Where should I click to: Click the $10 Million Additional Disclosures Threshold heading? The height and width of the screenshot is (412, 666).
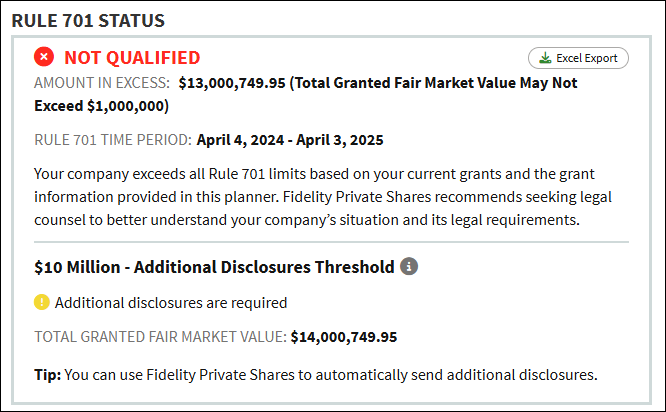pyautogui.click(x=214, y=267)
